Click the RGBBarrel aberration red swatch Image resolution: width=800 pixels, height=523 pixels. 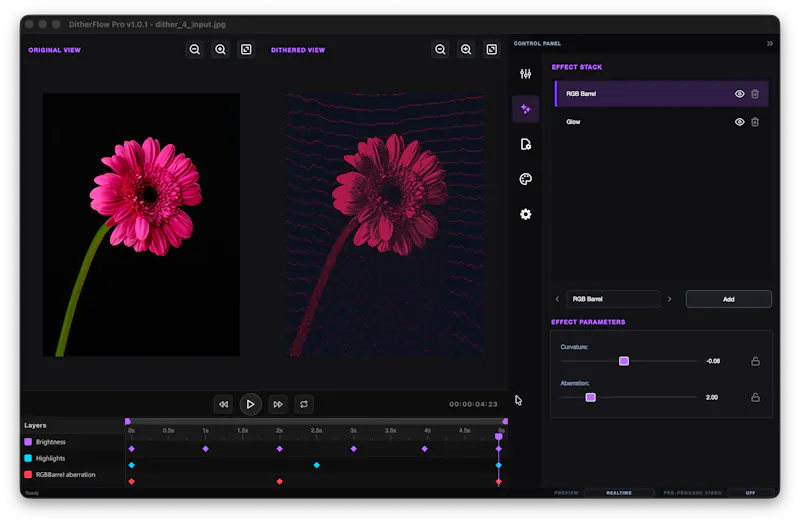pyautogui.click(x=28, y=475)
